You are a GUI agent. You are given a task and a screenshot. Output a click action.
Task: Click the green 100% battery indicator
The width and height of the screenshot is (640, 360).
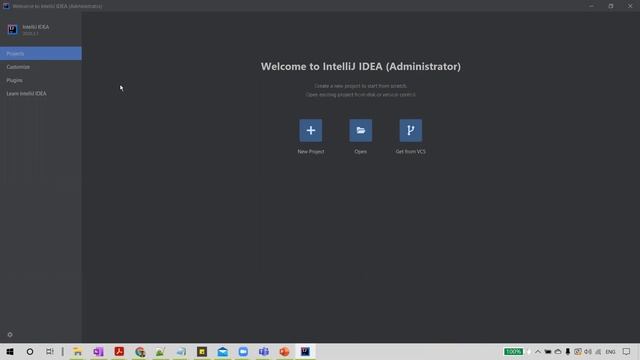(513, 351)
